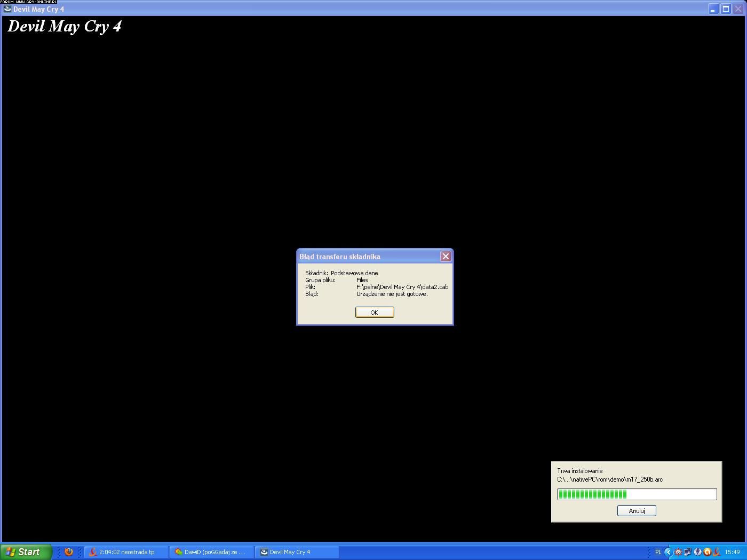Switch to the DawiD poGGadaj taskbar window
This screenshot has width=747, height=560.
[x=212, y=552]
